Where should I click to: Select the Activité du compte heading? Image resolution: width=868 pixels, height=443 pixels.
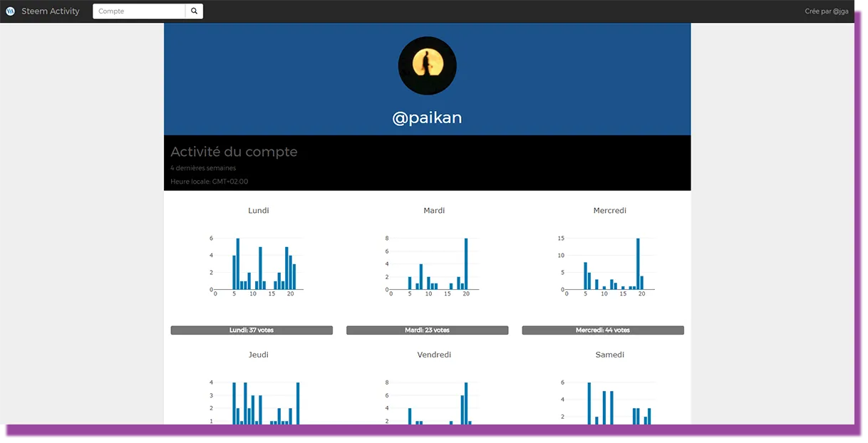[234, 152]
